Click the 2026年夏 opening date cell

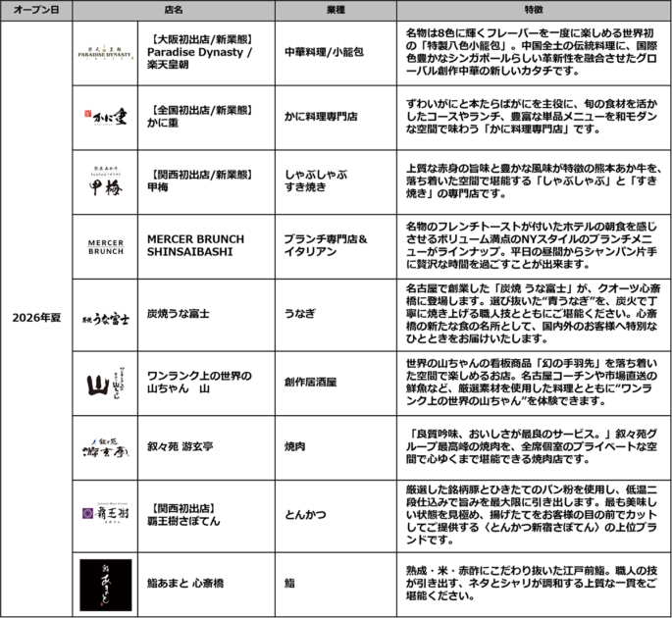[37, 318]
